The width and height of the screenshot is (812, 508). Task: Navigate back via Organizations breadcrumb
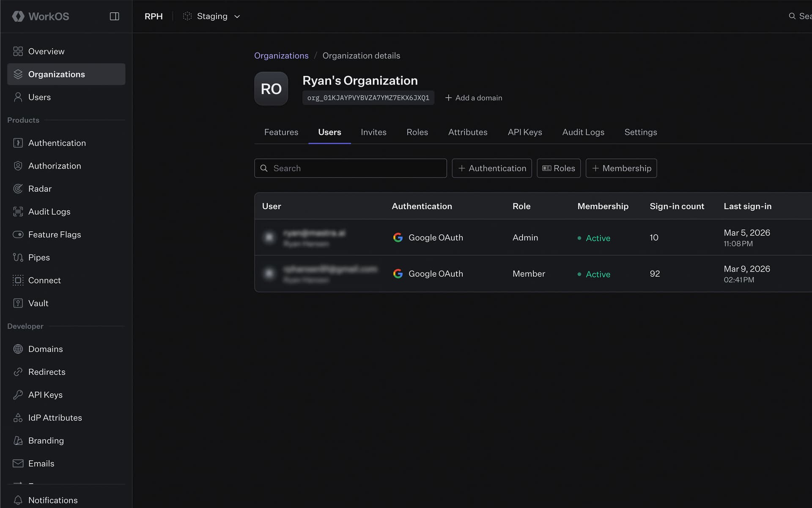pos(281,55)
